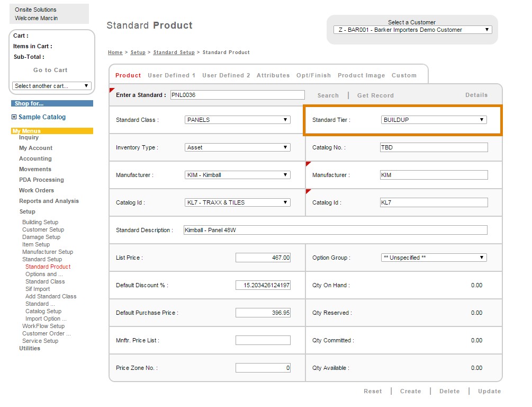Open the Option Group dropdown

pyautogui.click(x=434, y=258)
